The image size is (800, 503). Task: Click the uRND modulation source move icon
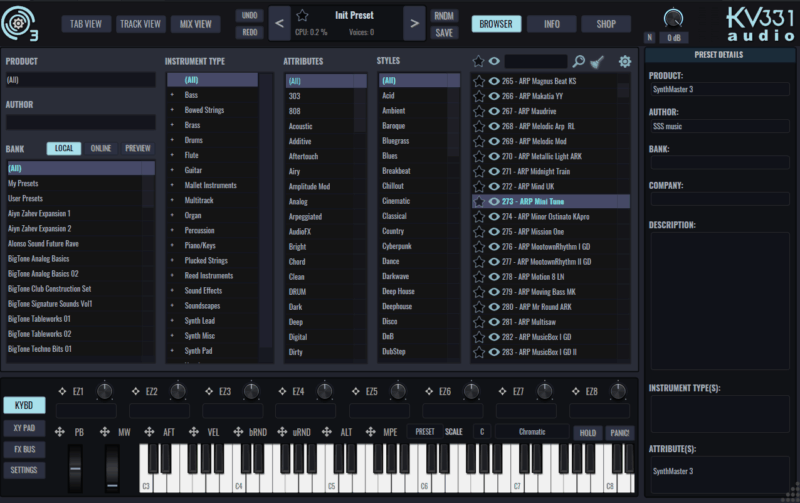tap(282, 432)
